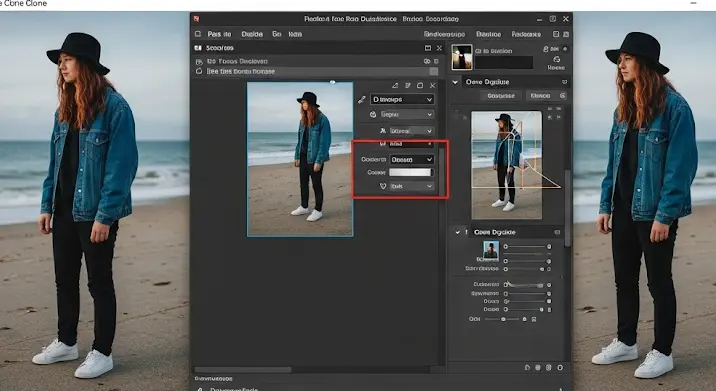
Task: Click the first icon in the right panel's bottom toolbar
Action: pos(527,367)
